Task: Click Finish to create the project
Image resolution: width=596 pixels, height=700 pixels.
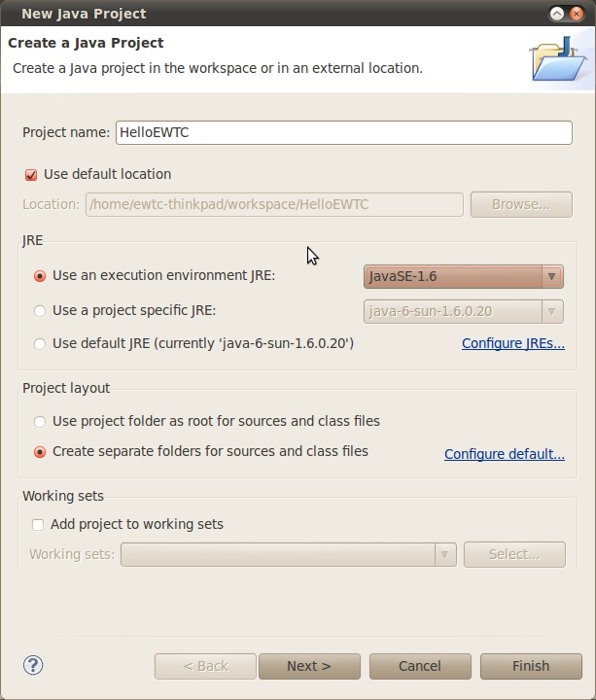Action: pyautogui.click(x=531, y=666)
